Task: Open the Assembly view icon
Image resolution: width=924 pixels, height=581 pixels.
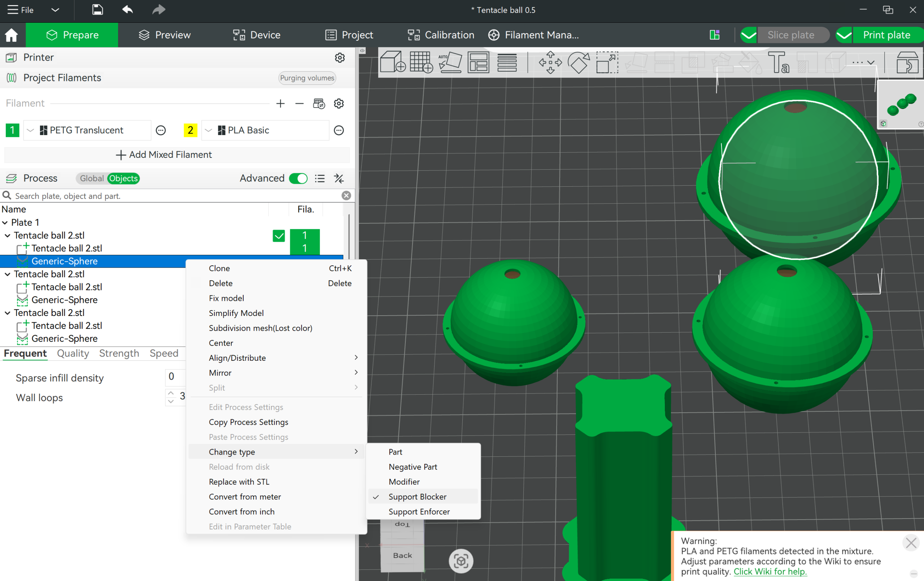Action: 907,62
